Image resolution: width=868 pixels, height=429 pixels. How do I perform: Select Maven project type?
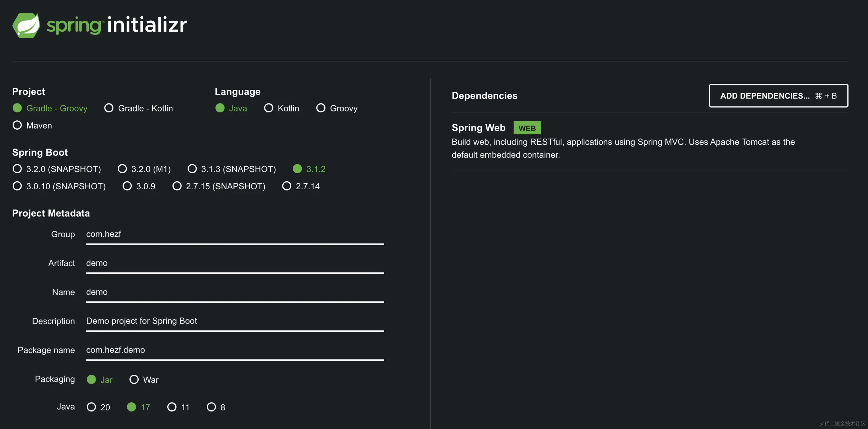(17, 126)
